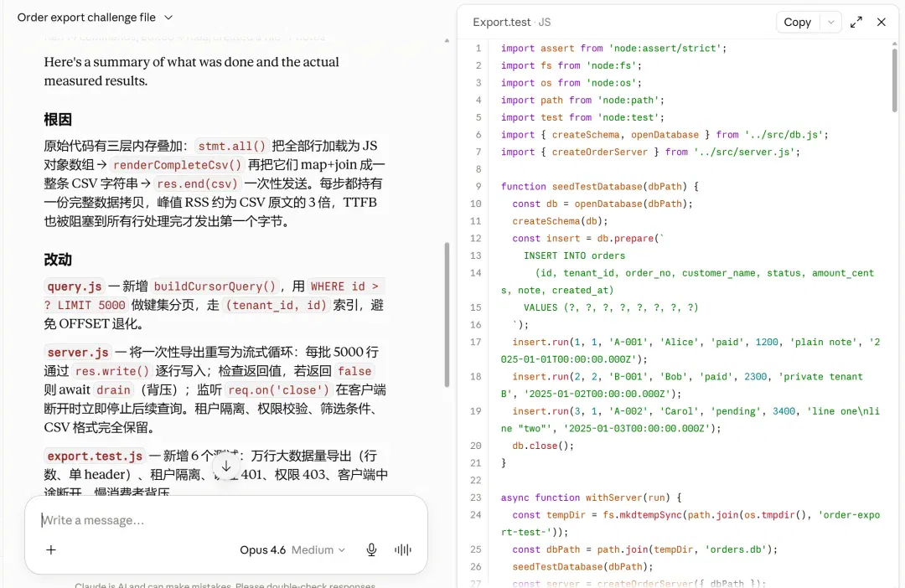The width and height of the screenshot is (905, 588).
Task: Click the req.on('close') inline code
Action: 278,390
